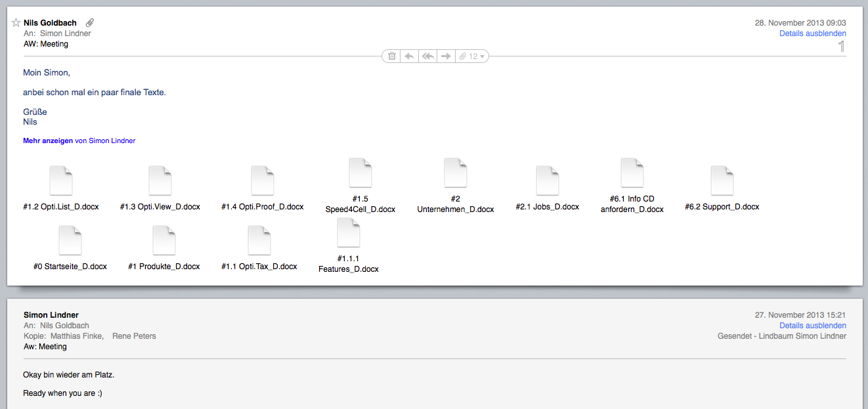Reply all using the double arrow icon
The height and width of the screenshot is (409, 868).
[x=427, y=56]
